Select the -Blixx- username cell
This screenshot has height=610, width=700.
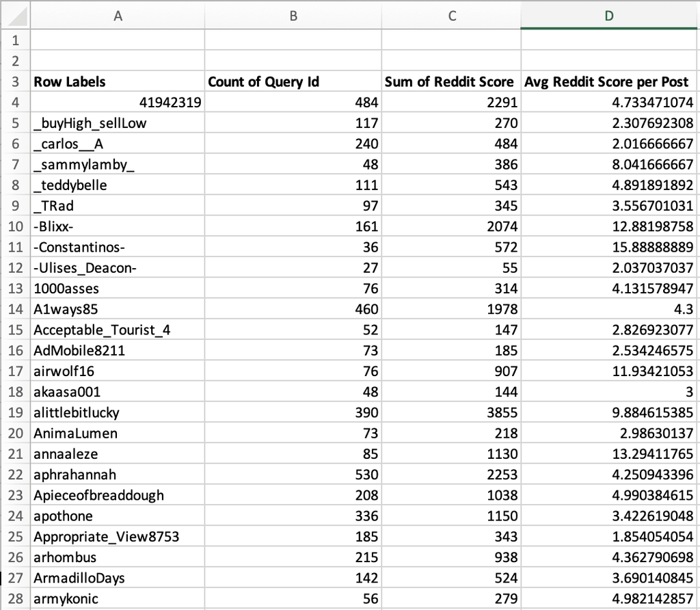tap(118, 226)
